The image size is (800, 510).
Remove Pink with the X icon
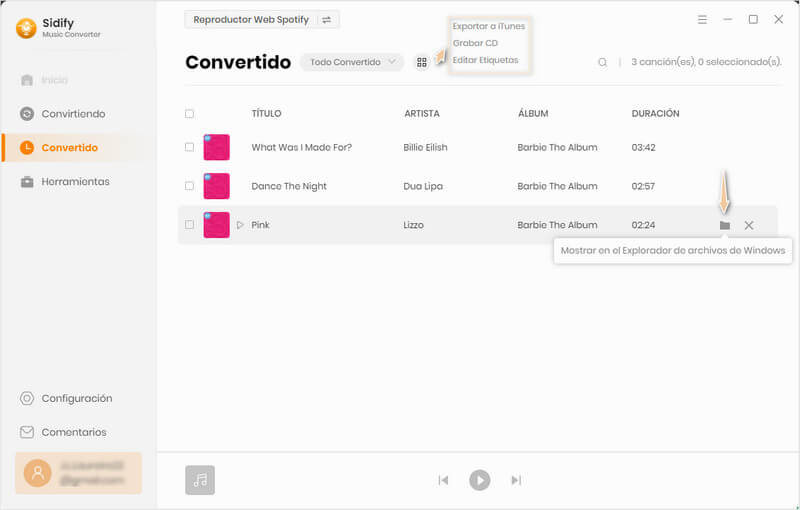(x=748, y=225)
